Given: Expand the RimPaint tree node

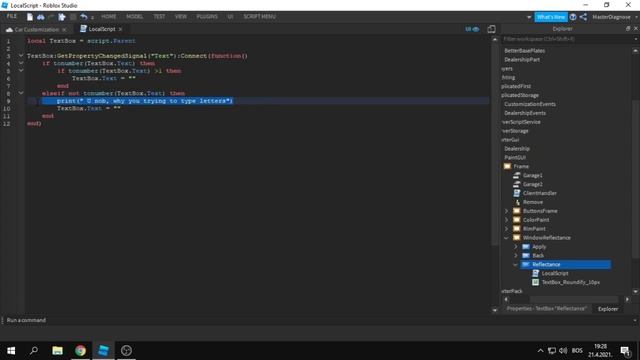Looking at the screenshot, I should 507,229.
